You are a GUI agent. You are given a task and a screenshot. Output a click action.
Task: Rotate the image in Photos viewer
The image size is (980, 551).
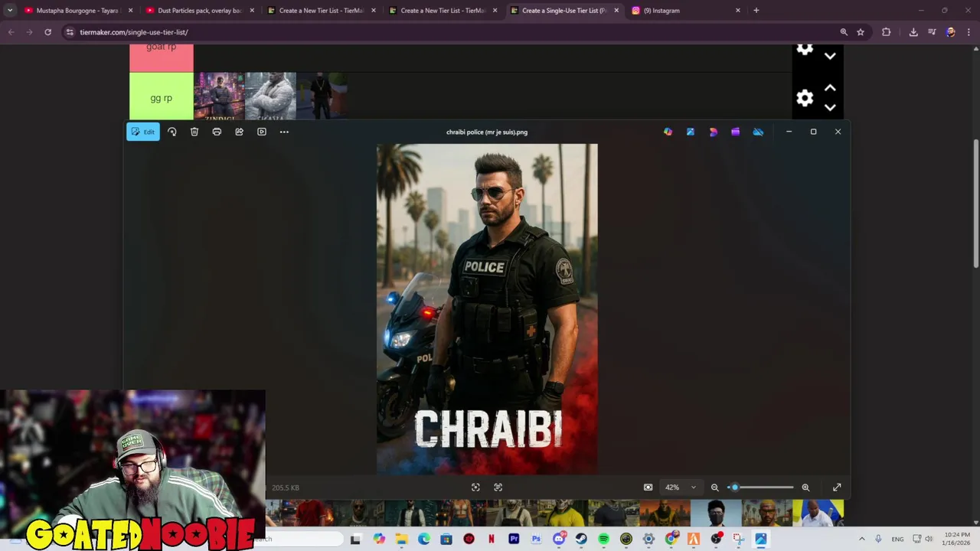(171, 132)
